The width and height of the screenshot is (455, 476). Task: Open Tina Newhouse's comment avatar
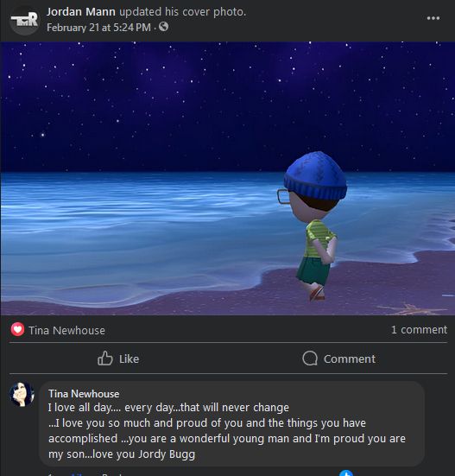tap(22, 394)
